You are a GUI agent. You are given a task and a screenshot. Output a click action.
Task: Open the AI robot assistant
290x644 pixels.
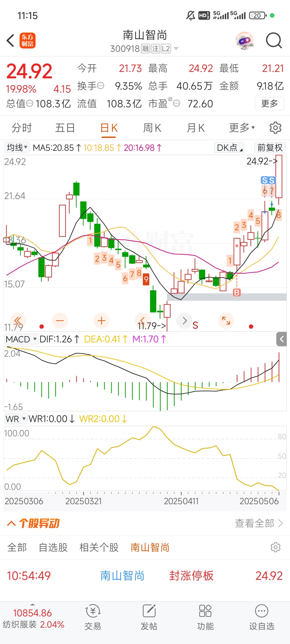(x=244, y=41)
